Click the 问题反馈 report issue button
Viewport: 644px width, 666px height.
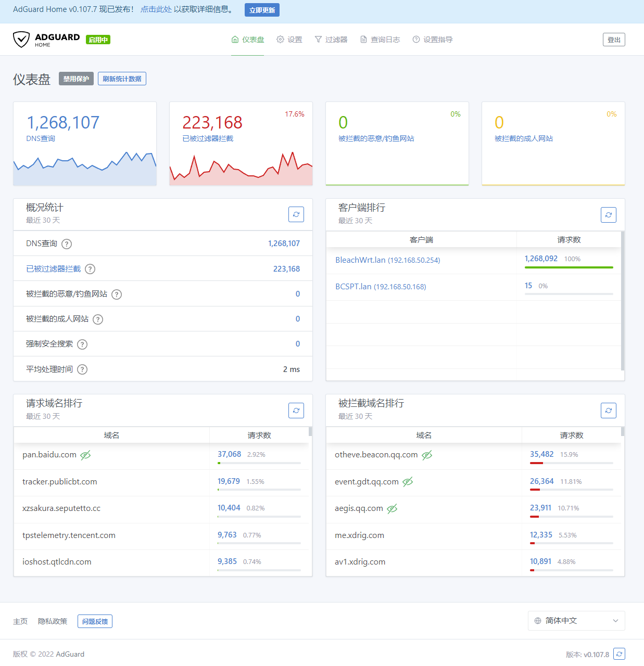(95, 621)
